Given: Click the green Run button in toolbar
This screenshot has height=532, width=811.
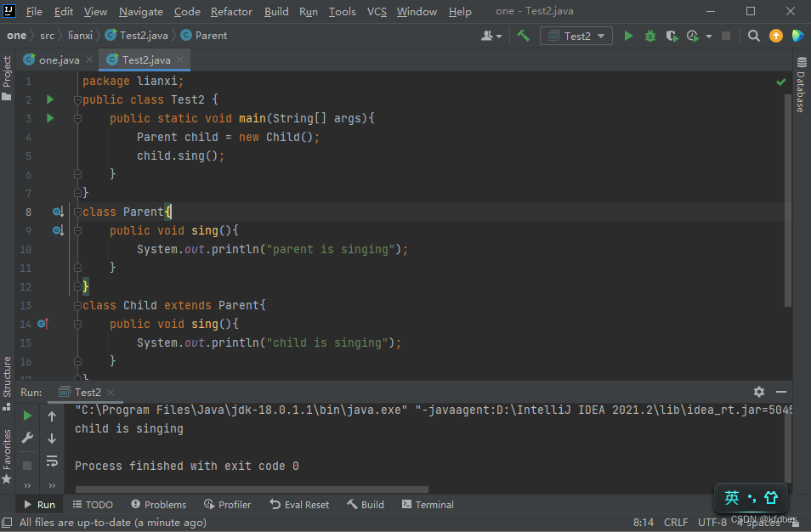Looking at the screenshot, I should (628, 36).
